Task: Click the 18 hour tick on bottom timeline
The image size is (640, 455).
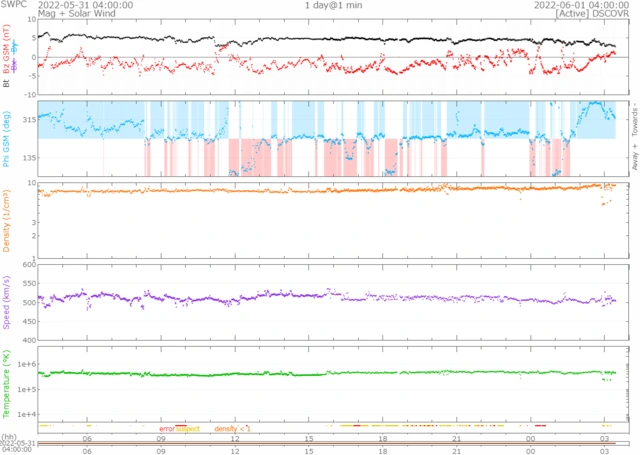Action: pyautogui.click(x=382, y=449)
